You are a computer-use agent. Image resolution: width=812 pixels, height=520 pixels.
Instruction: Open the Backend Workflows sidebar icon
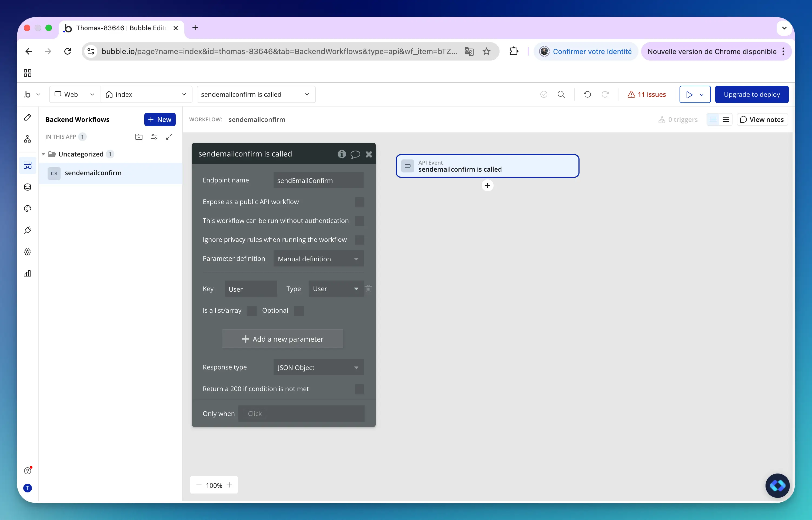click(28, 165)
